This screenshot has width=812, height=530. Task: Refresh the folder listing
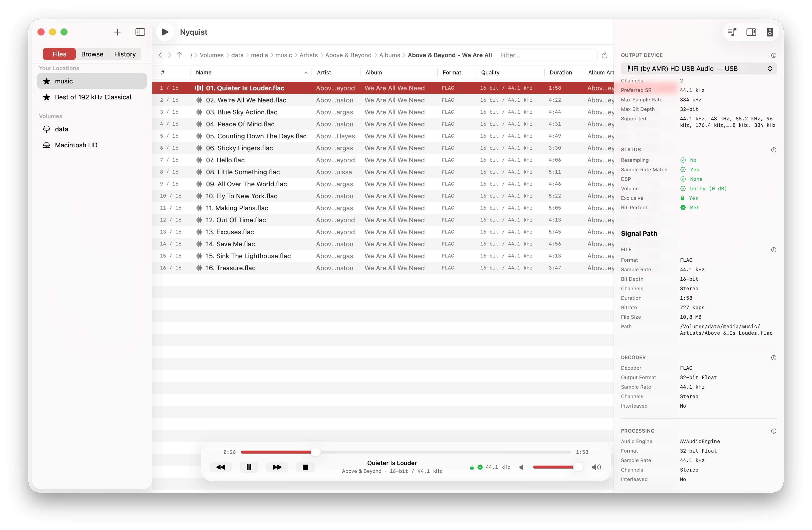[x=604, y=55]
